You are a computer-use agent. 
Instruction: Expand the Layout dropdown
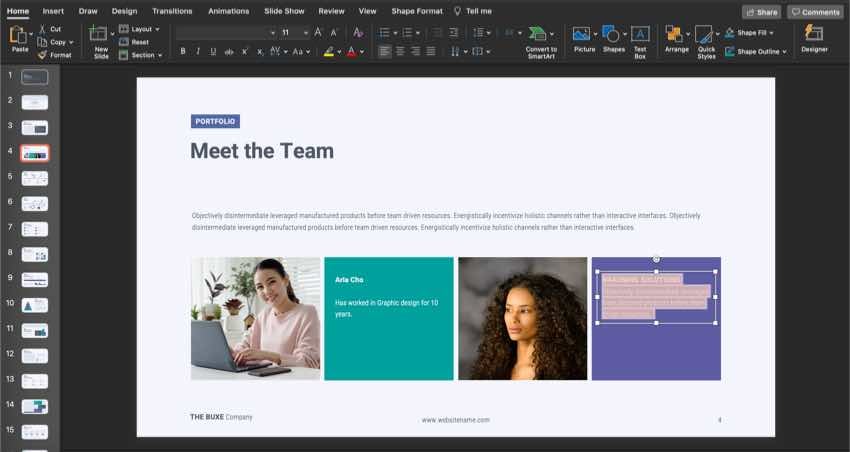click(x=145, y=29)
